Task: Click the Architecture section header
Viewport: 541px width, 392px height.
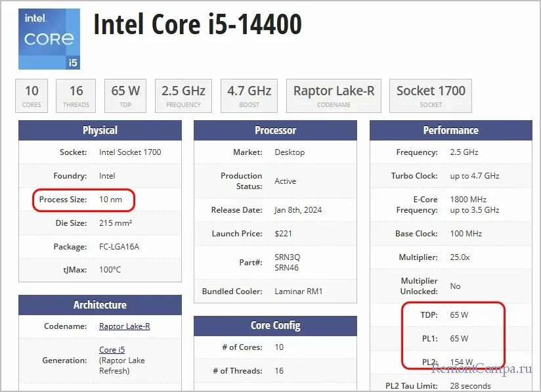Action: (x=100, y=305)
